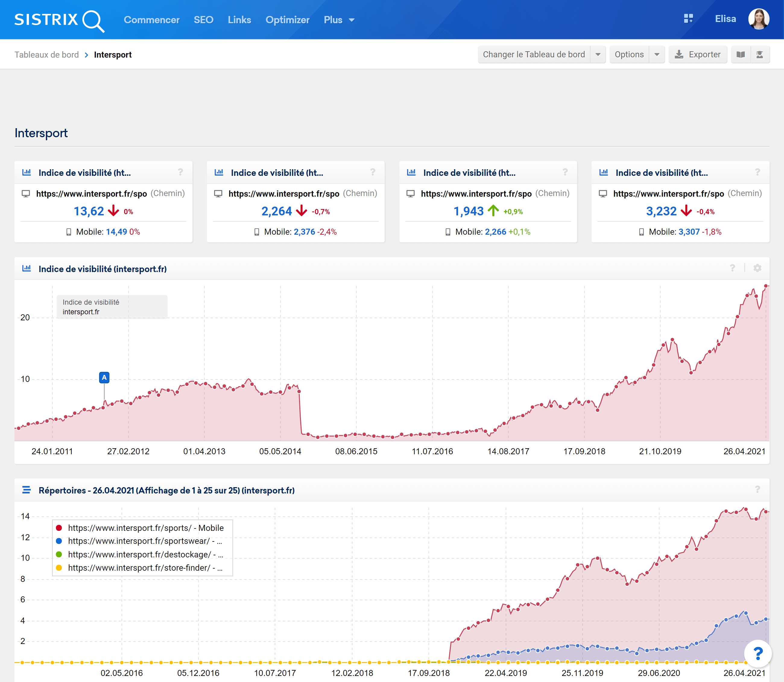Image resolution: width=784 pixels, height=682 pixels.
Task: Toggle the sports/ Mobile legend series
Action: tap(140, 528)
